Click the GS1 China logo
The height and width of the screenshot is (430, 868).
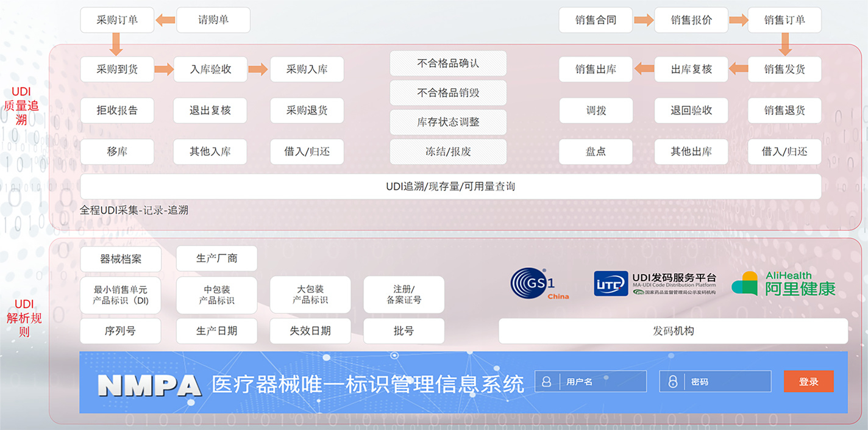pos(539,284)
